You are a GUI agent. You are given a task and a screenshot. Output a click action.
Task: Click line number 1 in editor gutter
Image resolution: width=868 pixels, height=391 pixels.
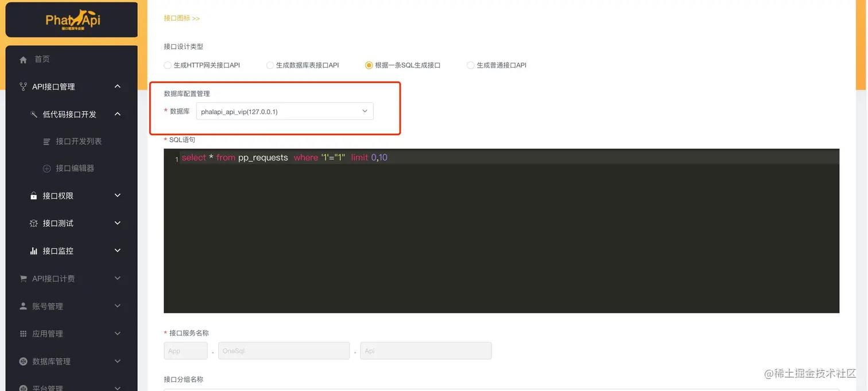tap(176, 158)
